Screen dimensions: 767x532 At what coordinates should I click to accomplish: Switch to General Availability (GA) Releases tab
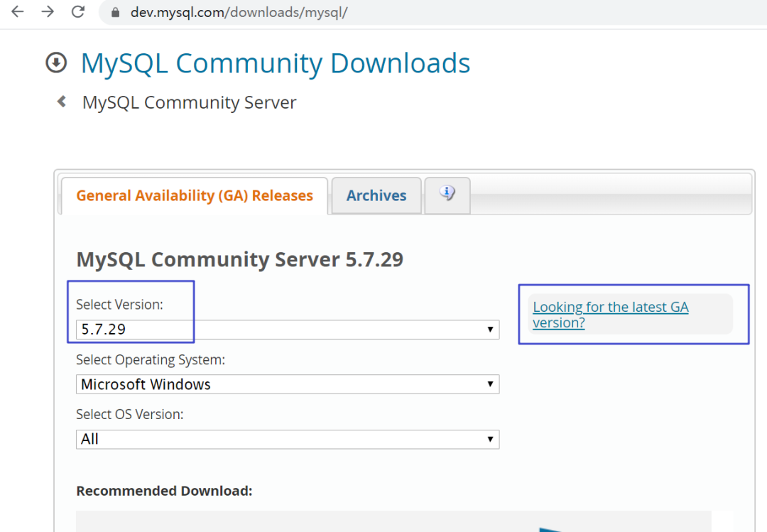point(195,195)
